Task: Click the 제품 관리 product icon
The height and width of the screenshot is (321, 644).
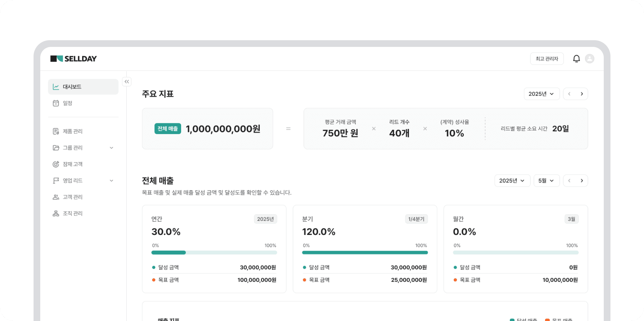Action: (x=56, y=131)
